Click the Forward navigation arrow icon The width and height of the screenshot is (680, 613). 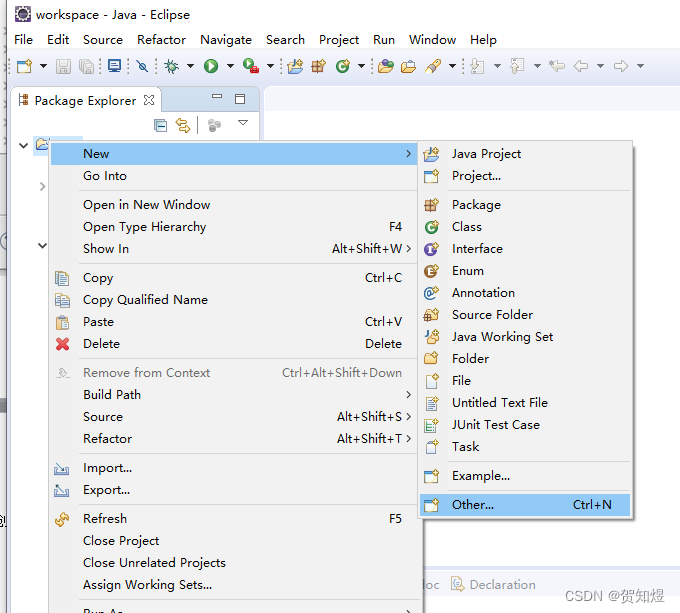click(x=621, y=66)
